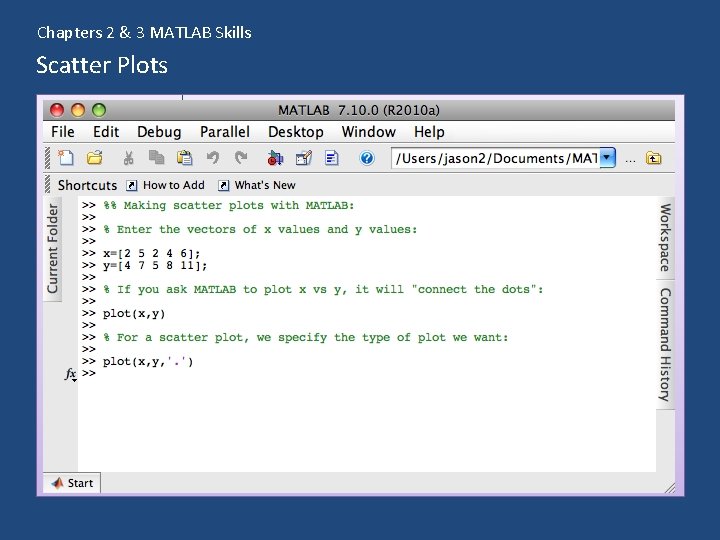Open the File menu

(62, 132)
